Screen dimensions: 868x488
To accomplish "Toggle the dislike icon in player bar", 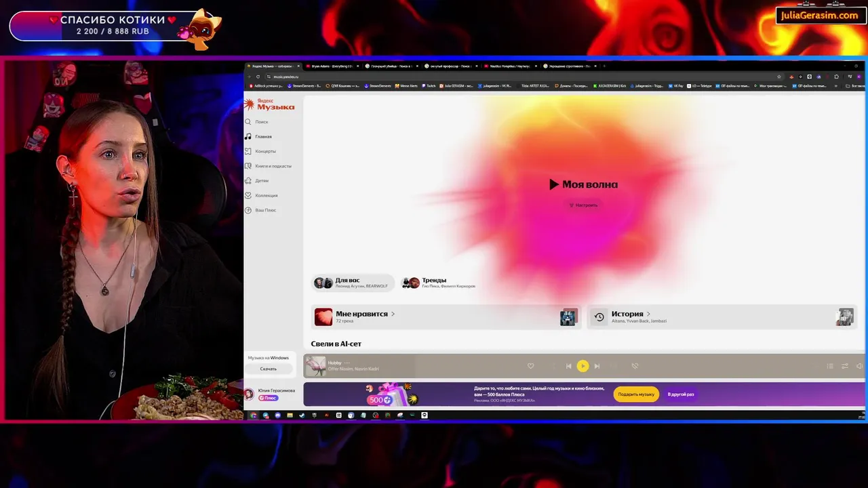I will pos(635,366).
